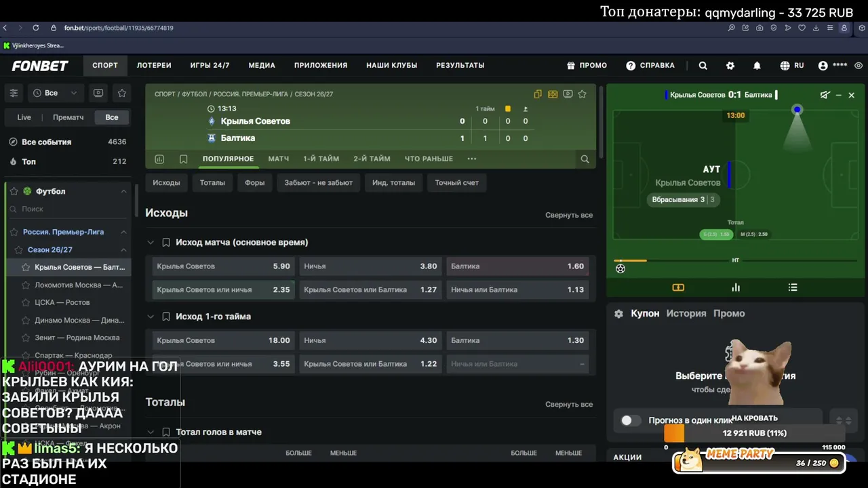Open the Лотереи menu item

154,66
